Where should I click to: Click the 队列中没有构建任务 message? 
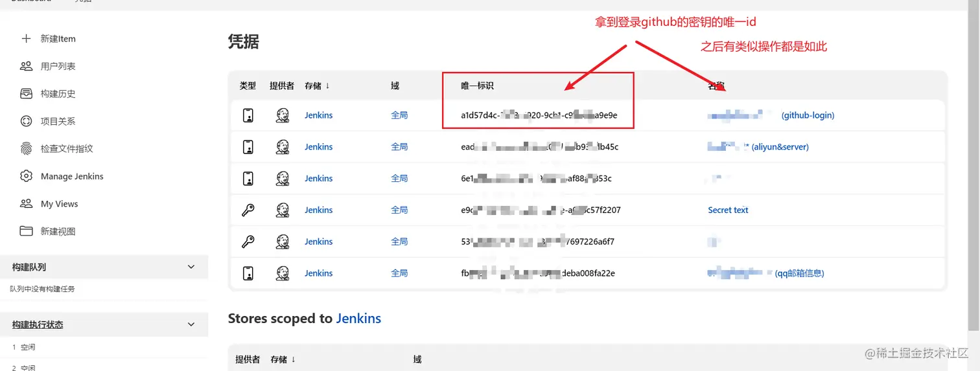pyautogui.click(x=42, y=289)
